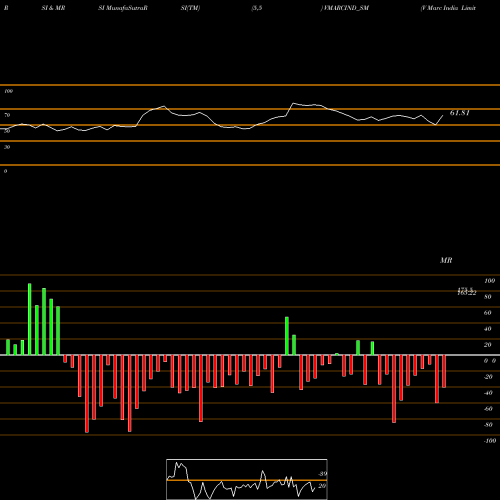Click the 'V Marc India Limit' title text
Image resolution: width=500 pixels, height=500 pixels.
[x=448, y=8]
